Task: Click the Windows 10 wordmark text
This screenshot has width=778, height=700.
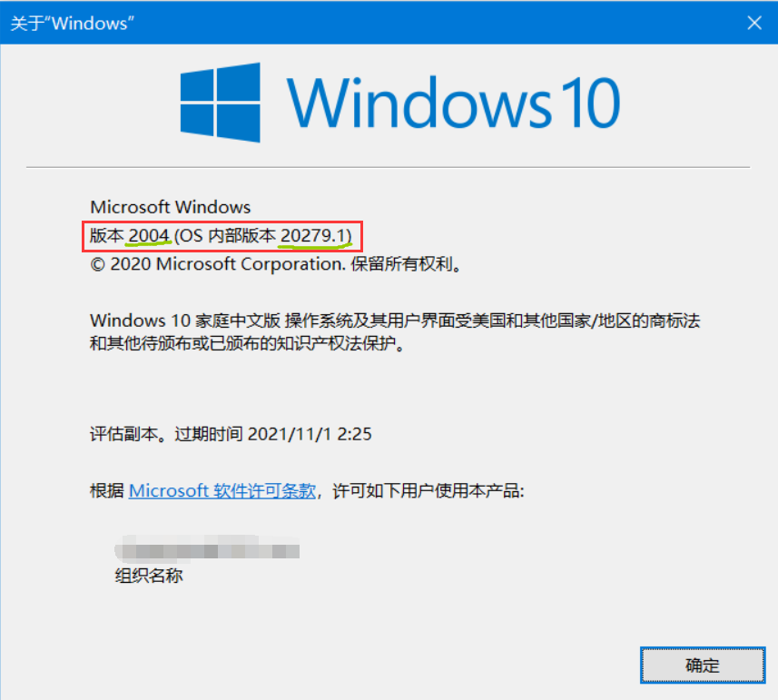Action: tap(454, 104)
